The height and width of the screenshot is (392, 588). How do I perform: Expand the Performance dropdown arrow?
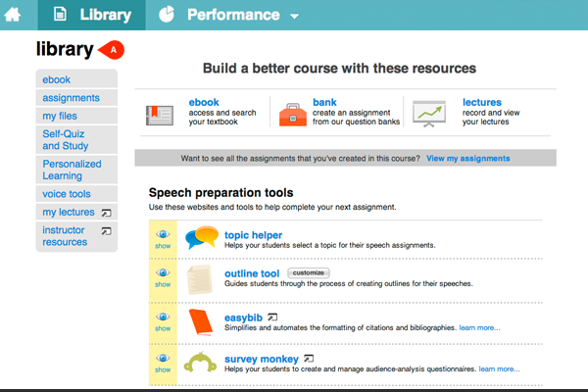pos(295,17)
